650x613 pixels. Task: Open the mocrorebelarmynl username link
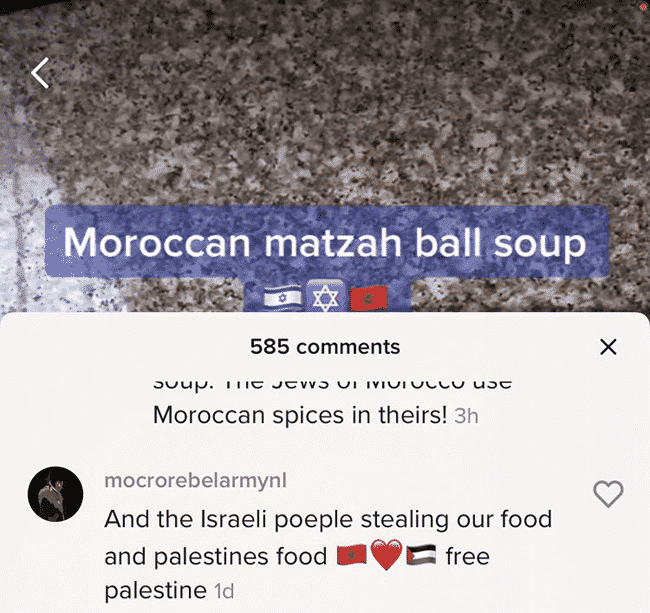195,481
